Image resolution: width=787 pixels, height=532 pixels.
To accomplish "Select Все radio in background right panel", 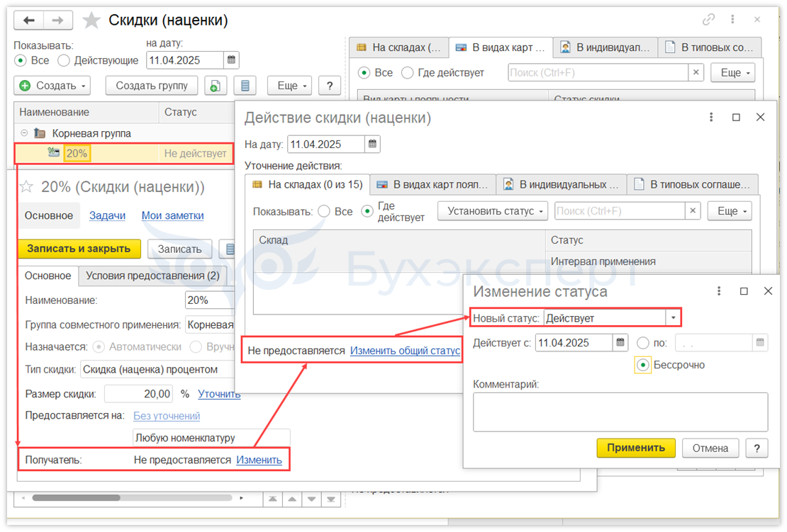I will (x=364, y=73).
